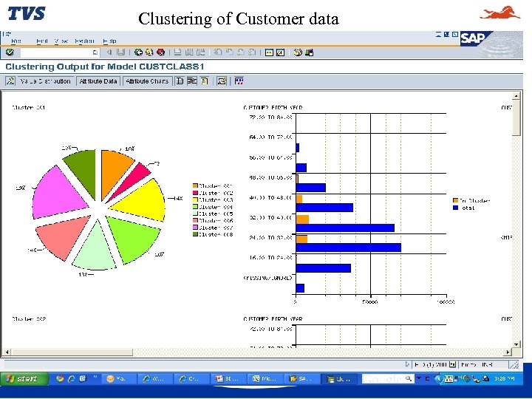Click the dark green pie slice

(x=83, y=170)
